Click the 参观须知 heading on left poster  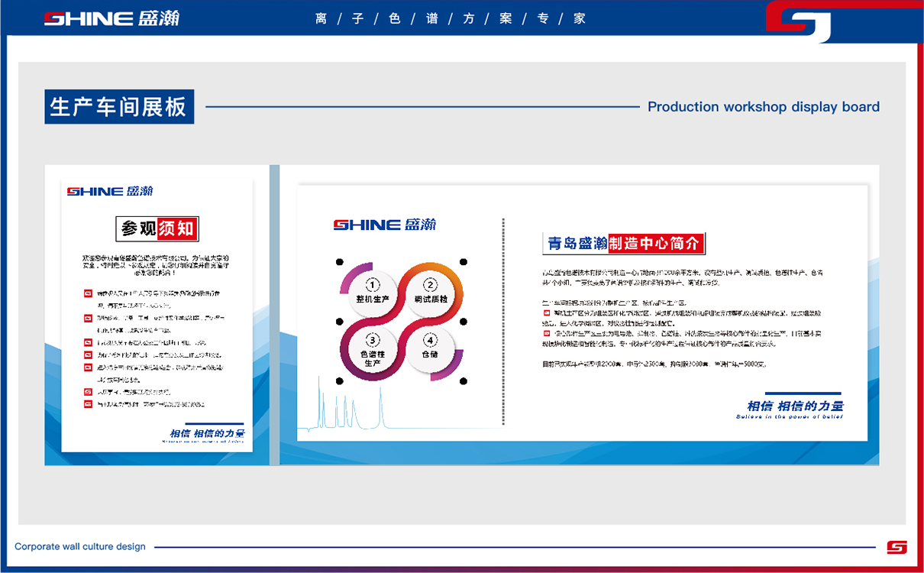pos(157,228)
